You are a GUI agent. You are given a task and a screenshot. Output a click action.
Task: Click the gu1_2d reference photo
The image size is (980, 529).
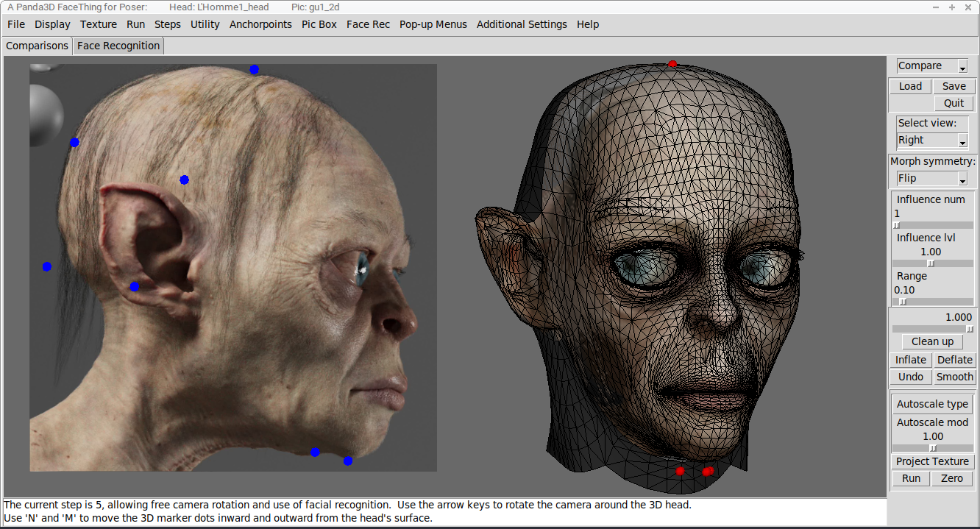pyautogui.click(x=233, y=268)
